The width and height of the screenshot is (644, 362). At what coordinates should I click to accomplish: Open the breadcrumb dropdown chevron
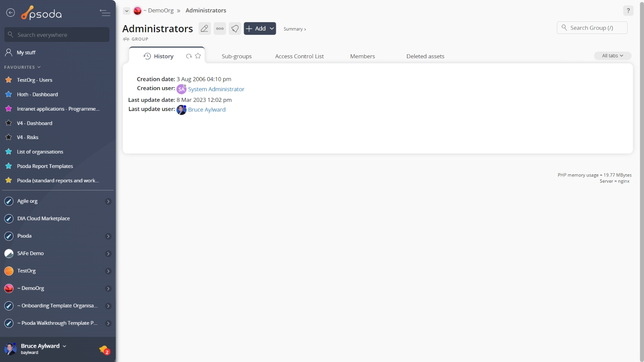coord(127,11)
